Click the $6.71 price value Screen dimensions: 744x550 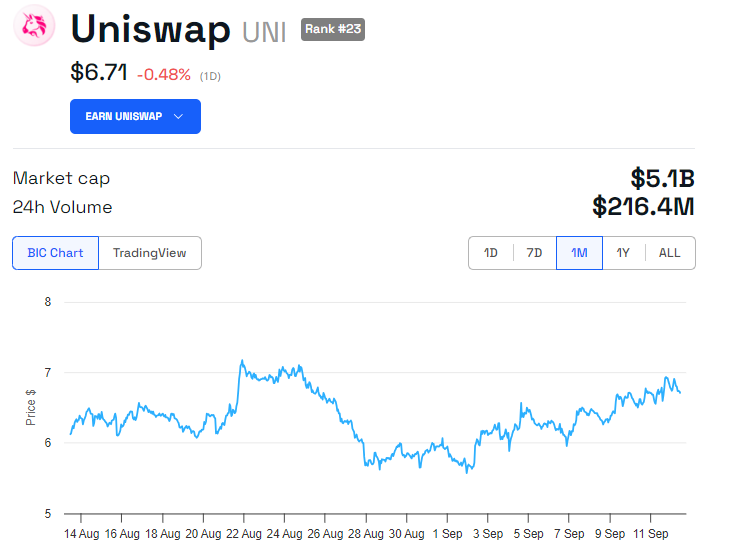tap(99, 73)
